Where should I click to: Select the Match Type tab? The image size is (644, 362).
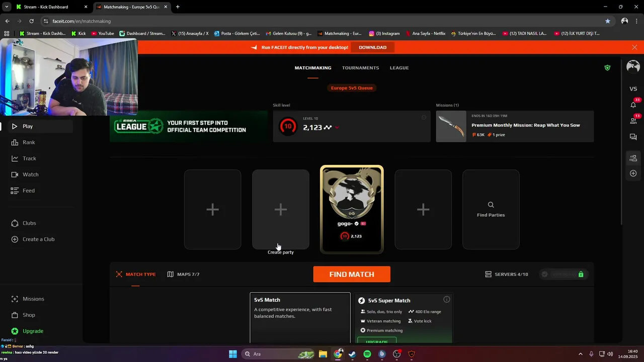[x=136, y=275]
